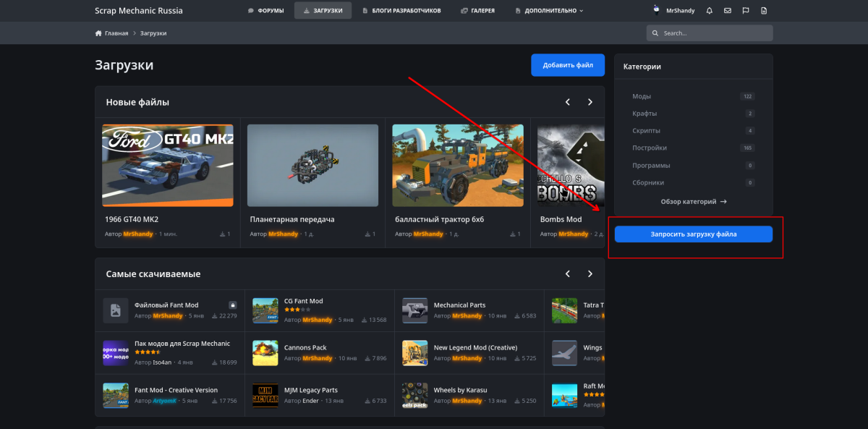This screenshot has width=868, height=429.
Task: Open messages envelope icon in header
Action: click(x=727, y=11)
